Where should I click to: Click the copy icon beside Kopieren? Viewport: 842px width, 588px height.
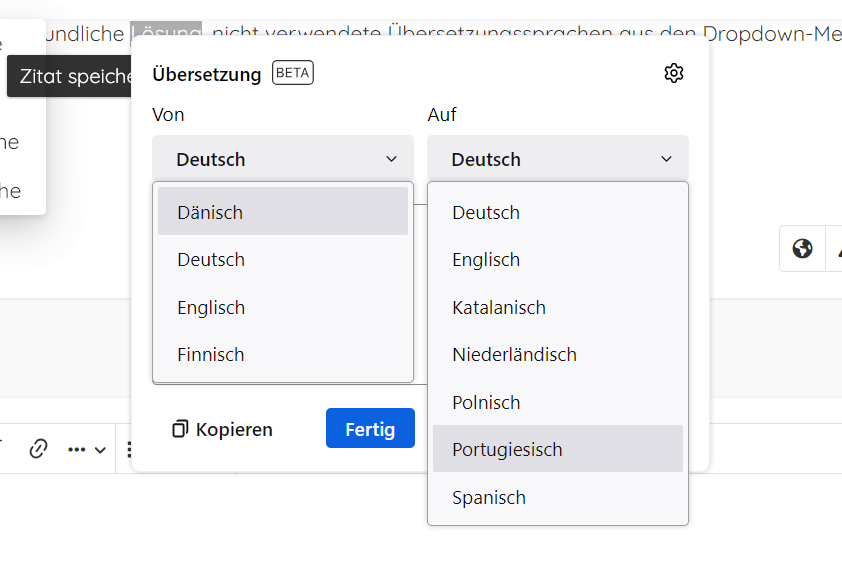click(180, 429)
